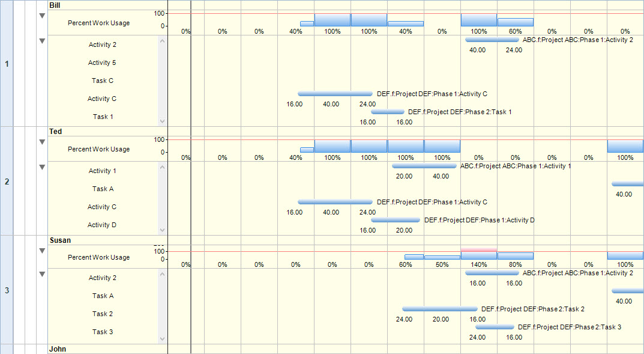Collapse Ted's Percent Work Usage triangle
Screen dimensions: 644x354
[42, 142]
